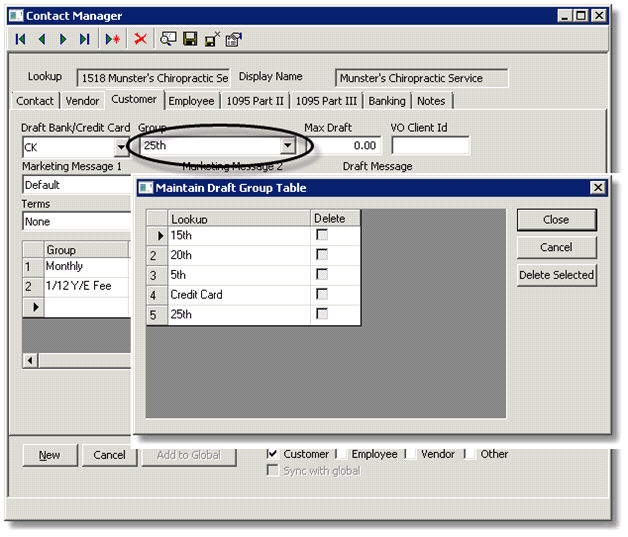Open the properties toolbar icon
The image size is (628, 537).
point(234,39)
